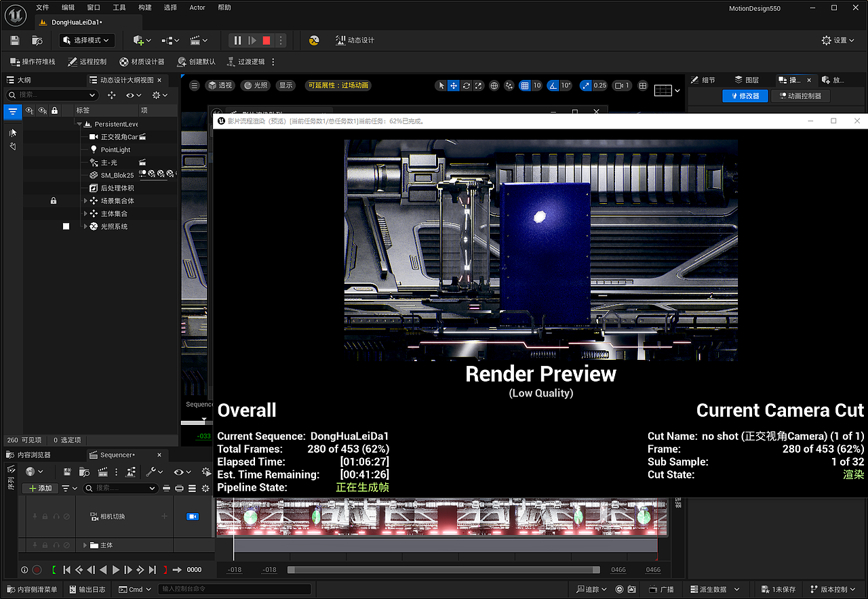Select the viewport rotate tool
The height and width of the screenshot is (599, 868).
pyautogui.click(x=467, y=86)
